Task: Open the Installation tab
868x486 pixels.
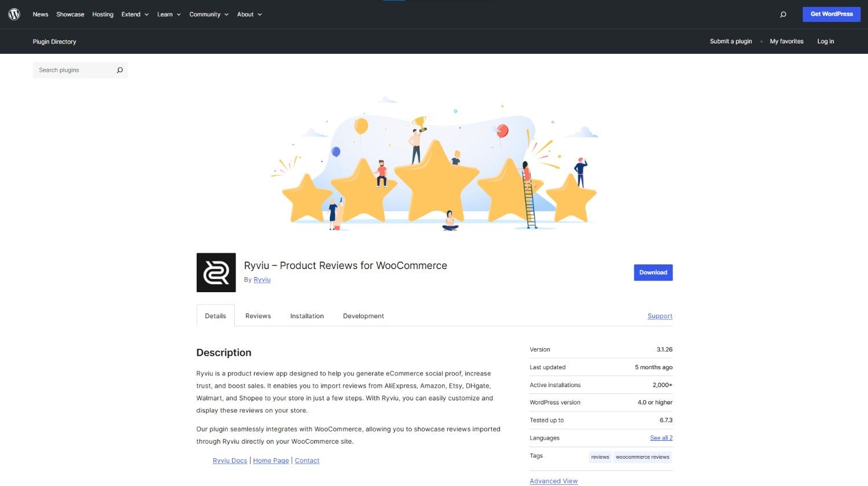Action: pyautogui.click(x=307, y=316)
